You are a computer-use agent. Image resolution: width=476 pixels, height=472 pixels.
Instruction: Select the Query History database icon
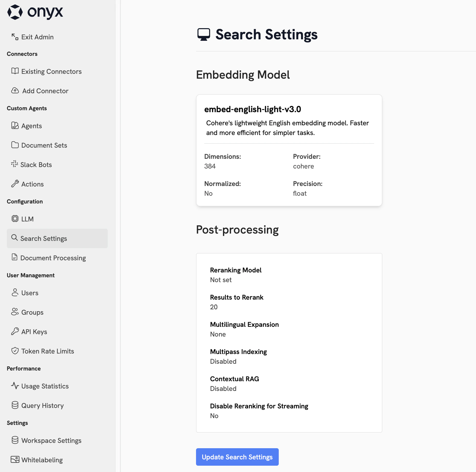[15, 405]
